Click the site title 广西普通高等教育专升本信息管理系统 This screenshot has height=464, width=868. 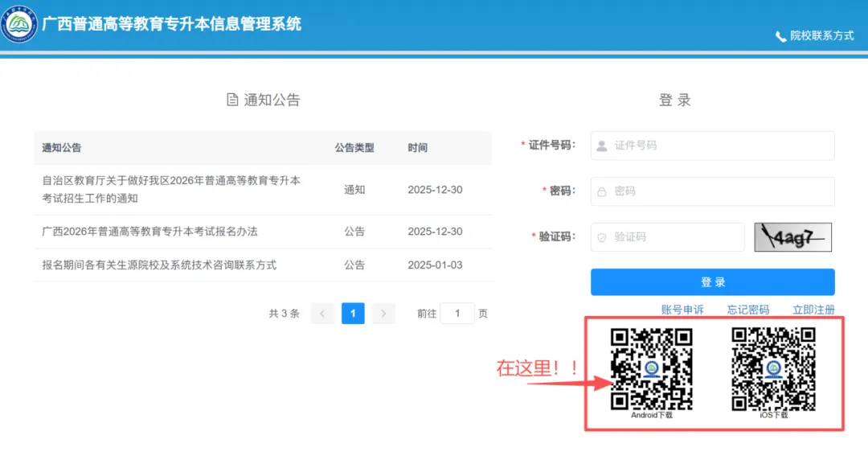[x=172, y=24]
